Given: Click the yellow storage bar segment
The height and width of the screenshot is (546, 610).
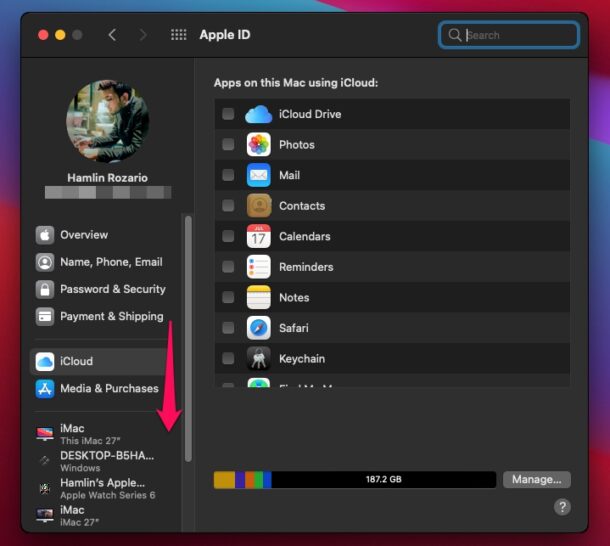Looking at the screenshot, I should 224,479.
